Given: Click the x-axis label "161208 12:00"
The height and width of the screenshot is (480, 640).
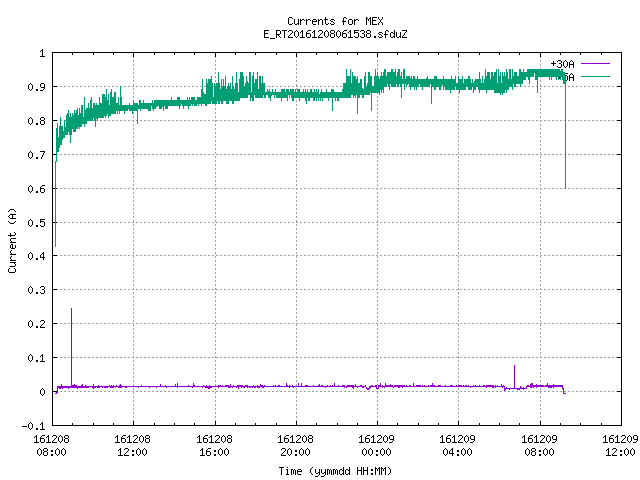Looking at the screenshot, I should tap(132, 445).
